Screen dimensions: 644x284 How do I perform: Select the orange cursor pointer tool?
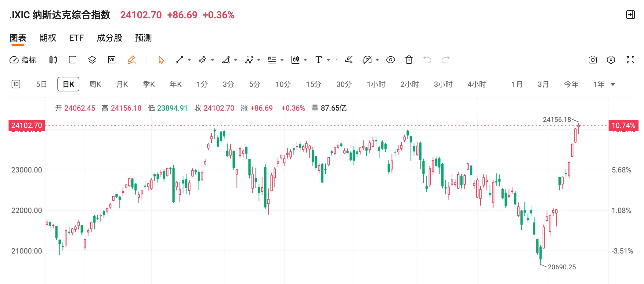pyautogui.click(x=161, y=60)
